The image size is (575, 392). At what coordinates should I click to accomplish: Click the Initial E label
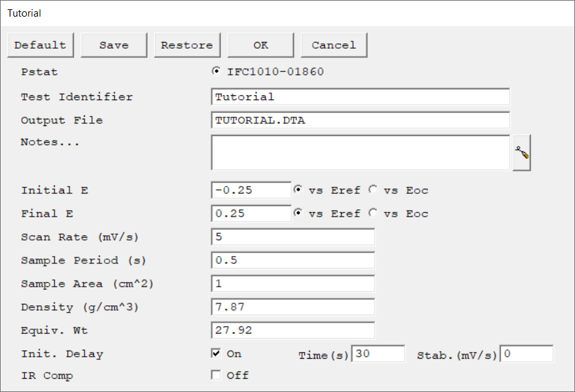tap(54, 190)
